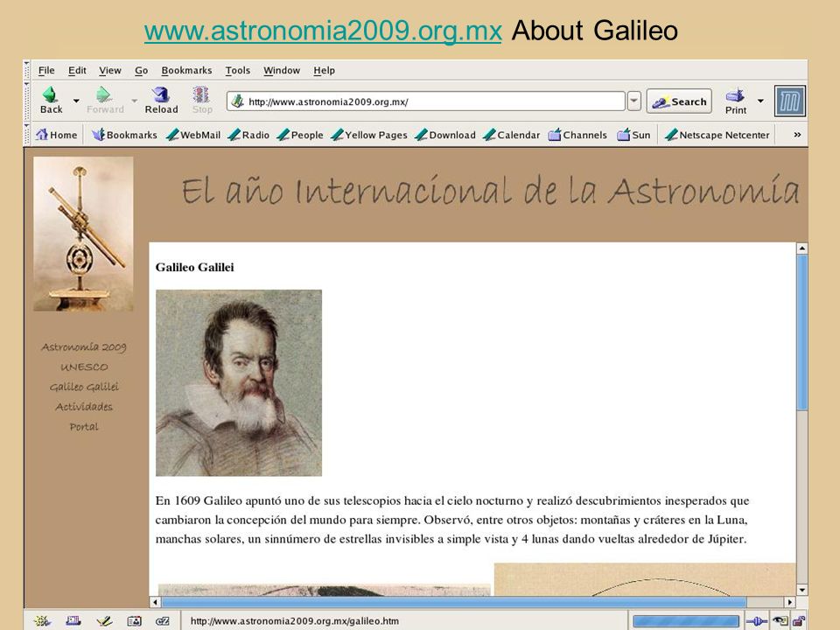Screen dimensions: 840x630
Task: Collapse the menu bar grippy
Action: pos(27,70)
